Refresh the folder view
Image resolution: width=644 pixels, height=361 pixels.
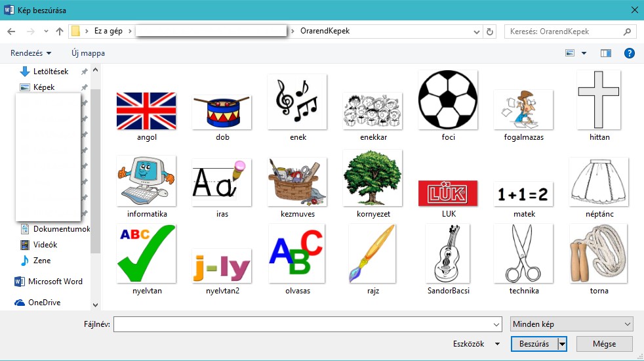click(490, 32)
